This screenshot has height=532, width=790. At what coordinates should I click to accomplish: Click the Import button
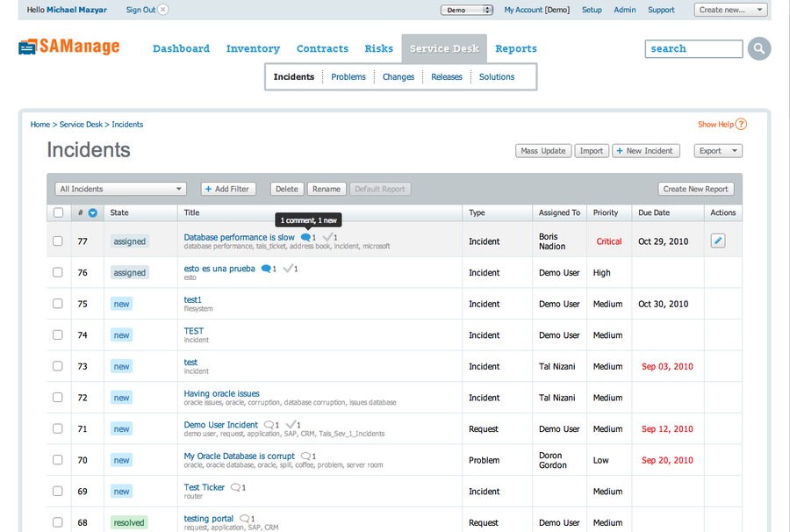pos(592,151)
